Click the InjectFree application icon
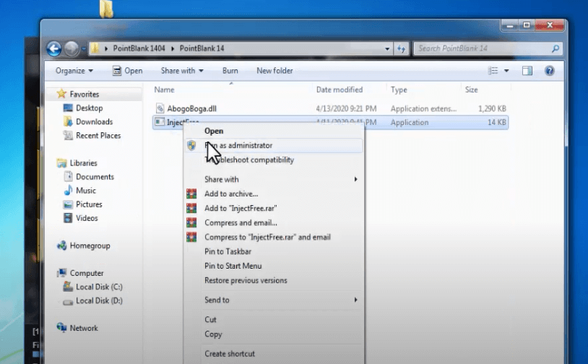This screenshot has width=588, height=364. (160, 122)
